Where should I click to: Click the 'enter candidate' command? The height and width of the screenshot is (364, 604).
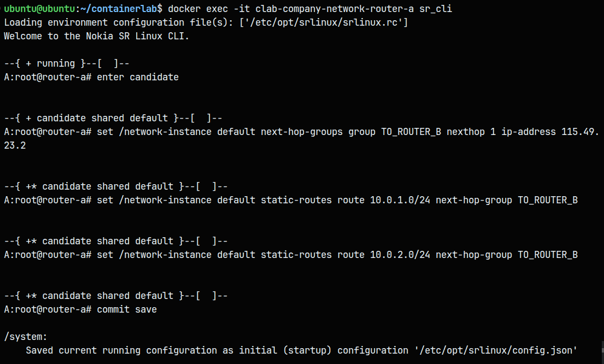(x=138, y=77)
